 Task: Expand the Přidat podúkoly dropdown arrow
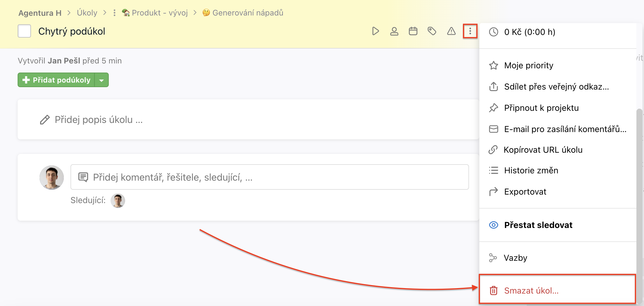(x=101, y=80)
